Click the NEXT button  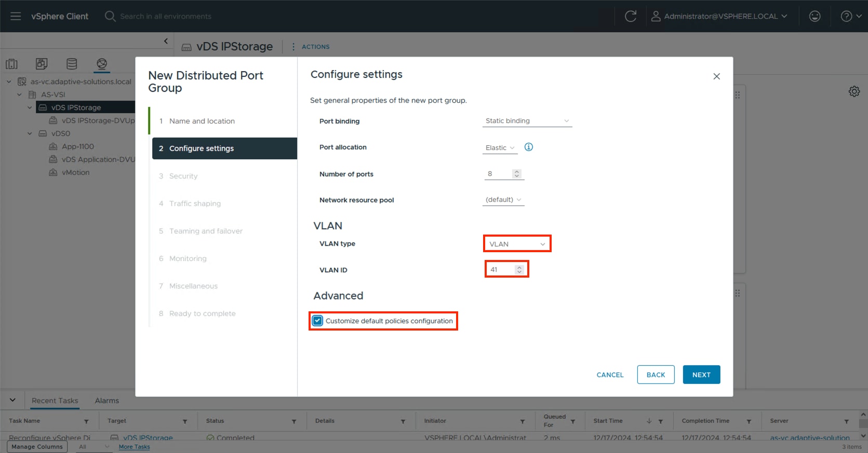pyautogui.click(x=701, y=375)
